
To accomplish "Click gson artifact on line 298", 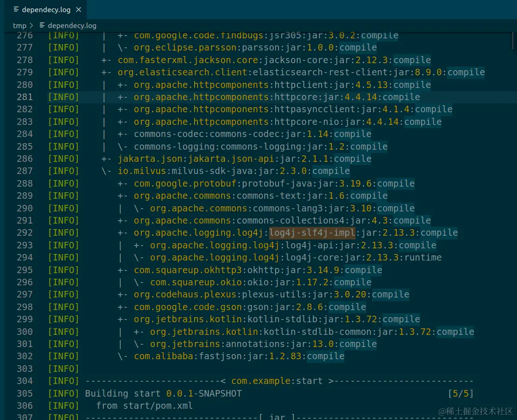I will [x=258, y=307].
